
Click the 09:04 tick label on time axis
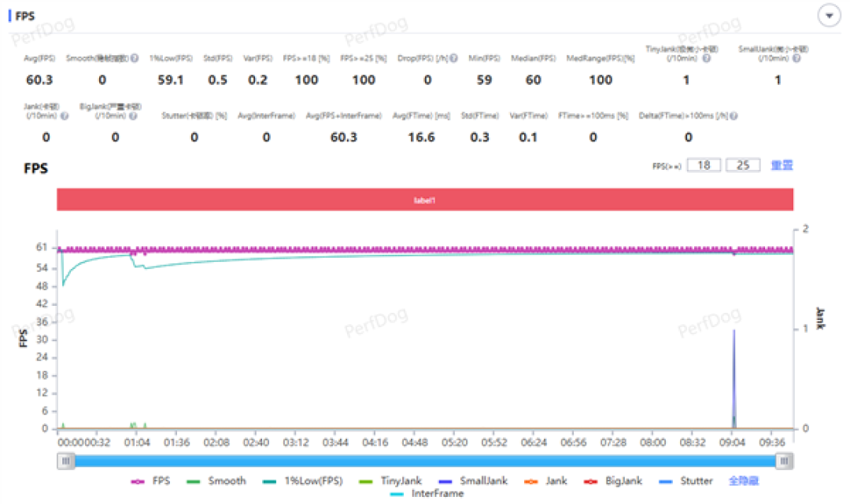(732, 443)
